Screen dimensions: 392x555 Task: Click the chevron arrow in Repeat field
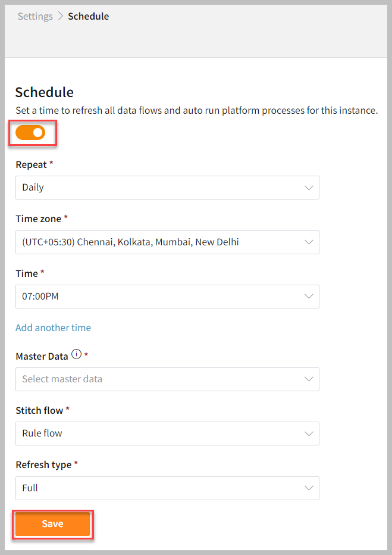(x=309, y=188)
